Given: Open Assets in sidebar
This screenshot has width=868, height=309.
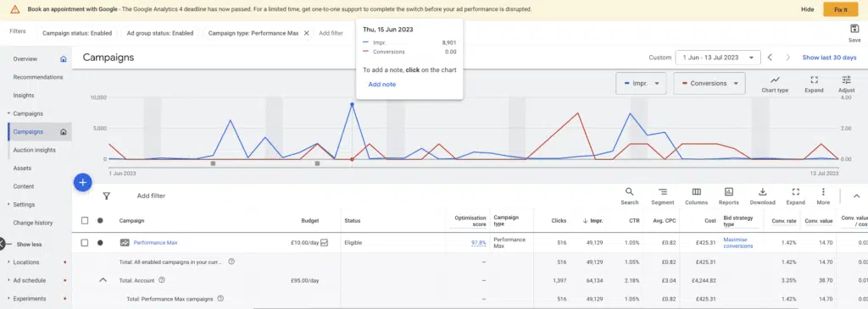Looking at the screenshot, I should [x=22, y=168].
